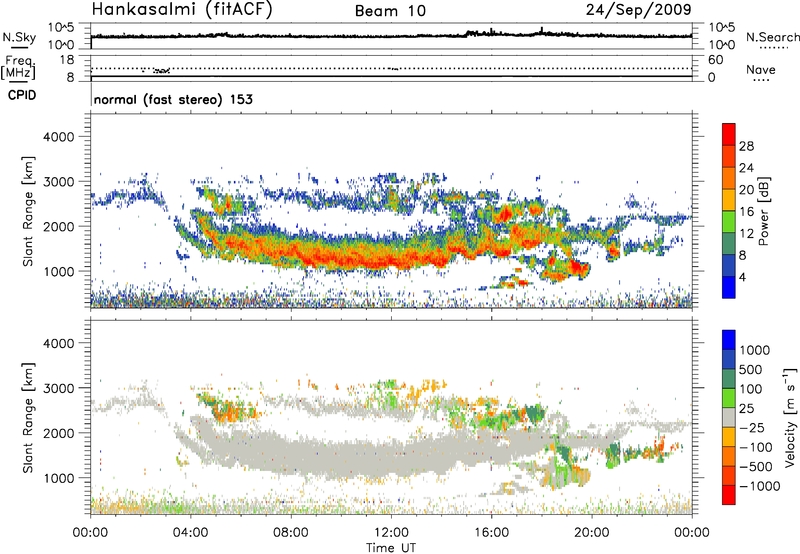Click the '3000' tick on the velocity panel

point(59,388)
